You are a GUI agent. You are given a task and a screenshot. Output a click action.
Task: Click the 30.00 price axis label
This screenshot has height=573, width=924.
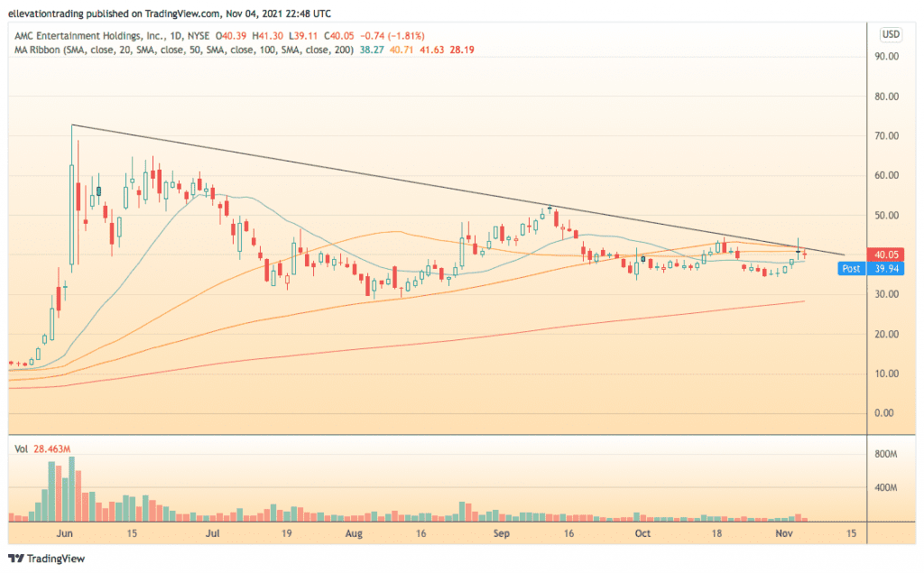click(x=886, y=294)
